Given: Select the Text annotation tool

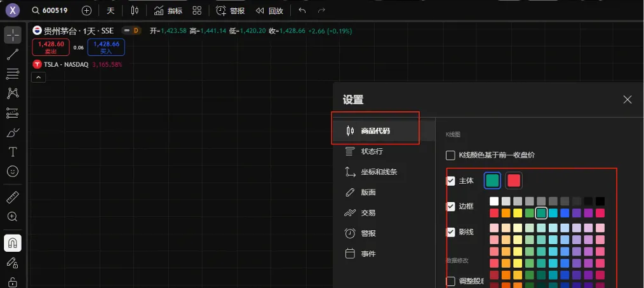Looking at the screenshot, I should pyautogui.click(x=13, y=151).
